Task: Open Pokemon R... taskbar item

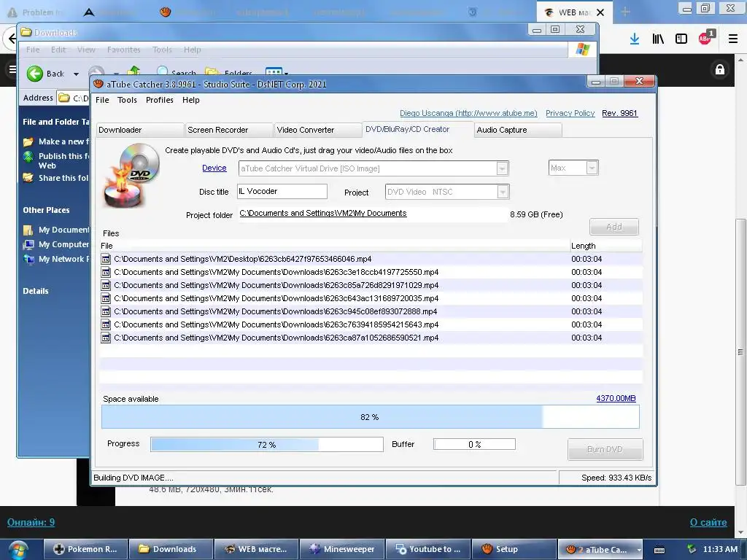Action: click(x=86, y=550)
